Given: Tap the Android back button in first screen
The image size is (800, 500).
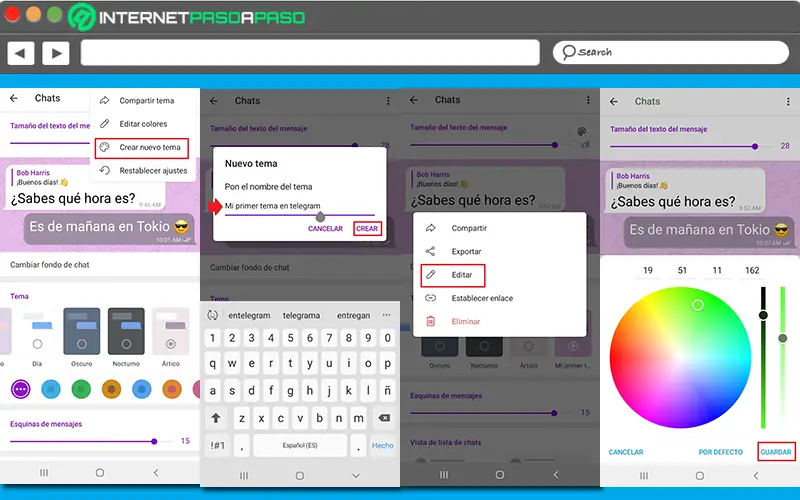Looking at the screenshot, I should (x=156, y=472).
